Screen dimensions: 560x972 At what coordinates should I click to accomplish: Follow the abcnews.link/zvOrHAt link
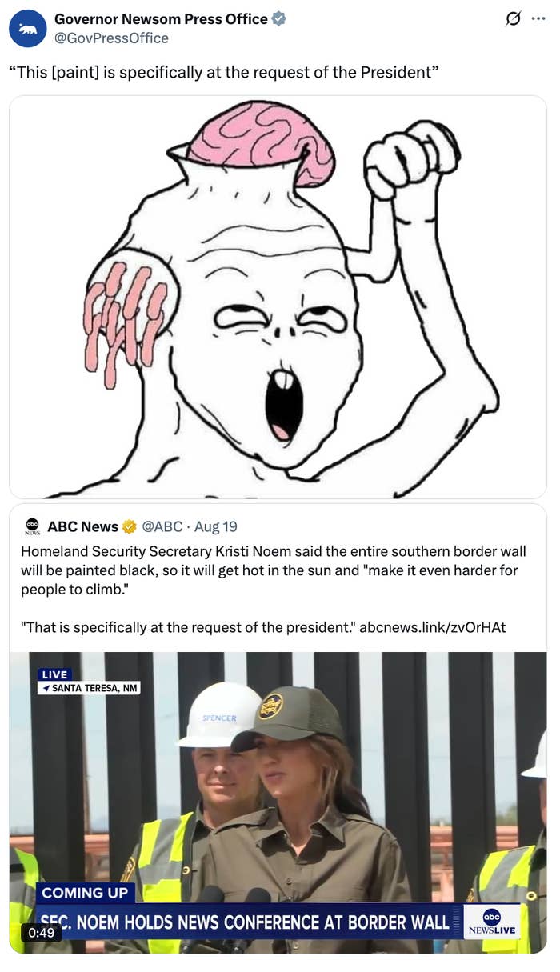tap(433, 627)
